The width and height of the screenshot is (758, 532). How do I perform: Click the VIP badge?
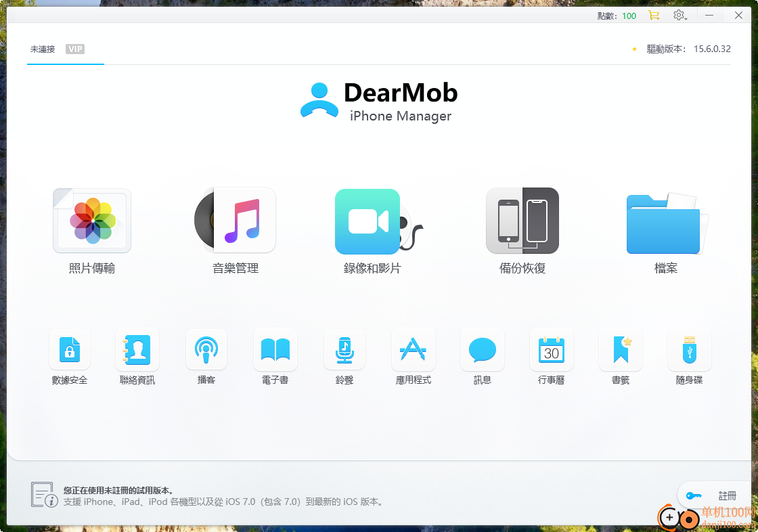pos(75,49)
